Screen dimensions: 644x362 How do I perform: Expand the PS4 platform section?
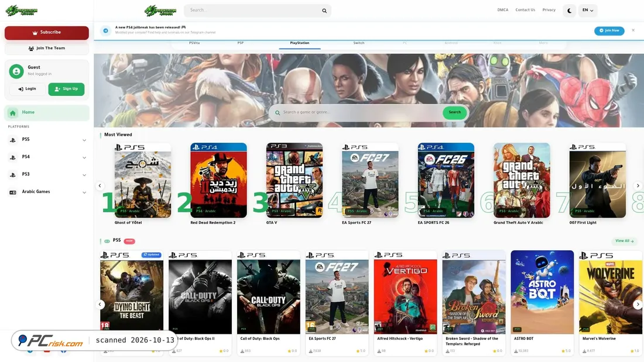pyautogui.click(x=47, y=157)
